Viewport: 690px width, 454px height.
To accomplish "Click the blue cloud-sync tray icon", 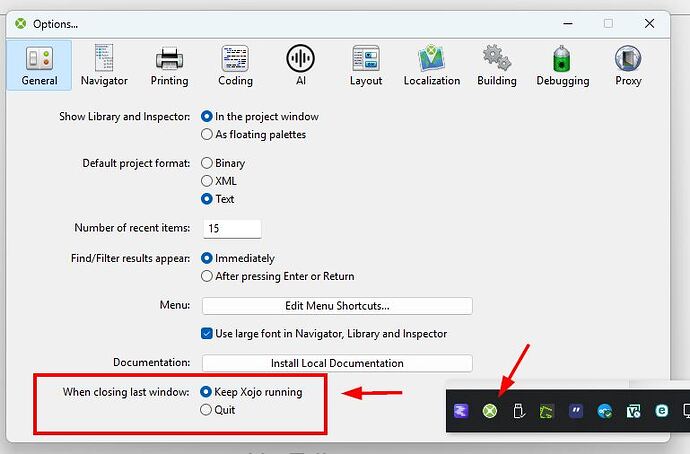I will coord(605,411).
